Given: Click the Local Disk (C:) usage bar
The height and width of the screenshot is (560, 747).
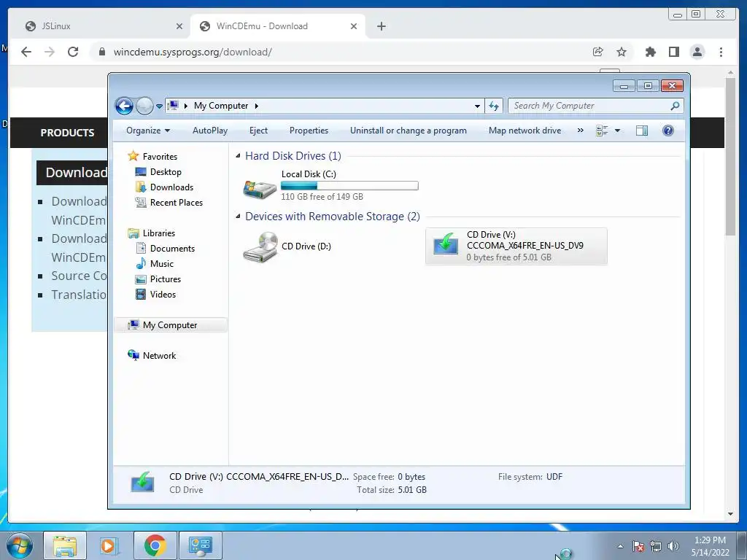Looking at the screenshot, I should pos(349,186).
